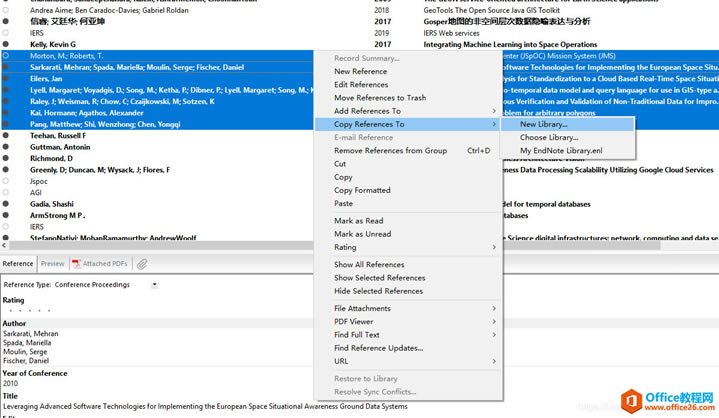Toggle read status dot for Gadia, Shashi
The image size is (719, 418).
pyautogui.click(x=6, y=204)
